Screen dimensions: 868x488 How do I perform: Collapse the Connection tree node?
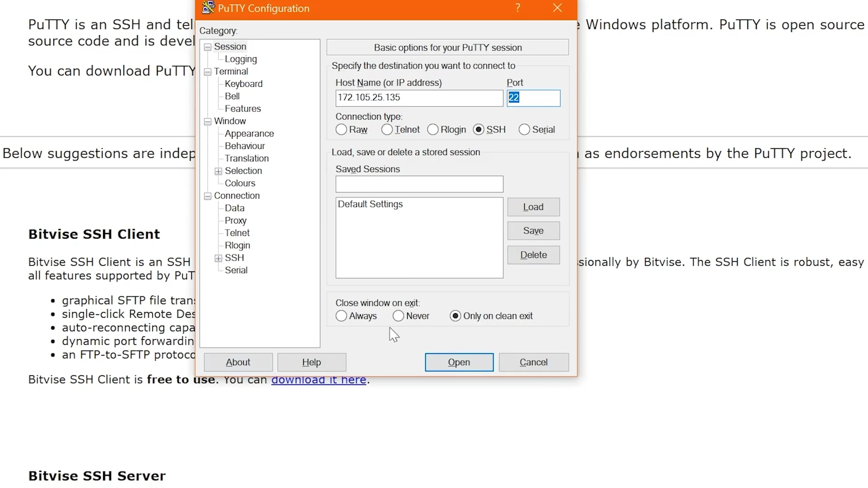click(x=208, y=196)
